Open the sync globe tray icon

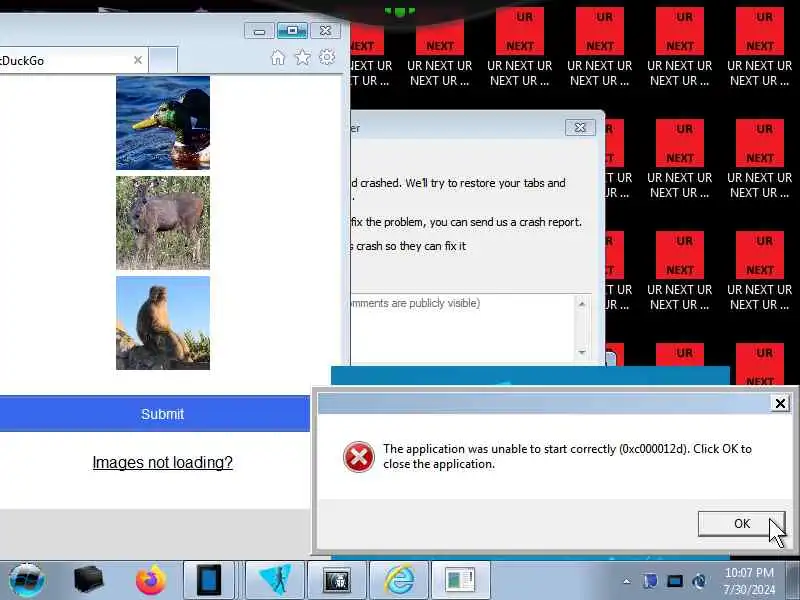point(699,581)
